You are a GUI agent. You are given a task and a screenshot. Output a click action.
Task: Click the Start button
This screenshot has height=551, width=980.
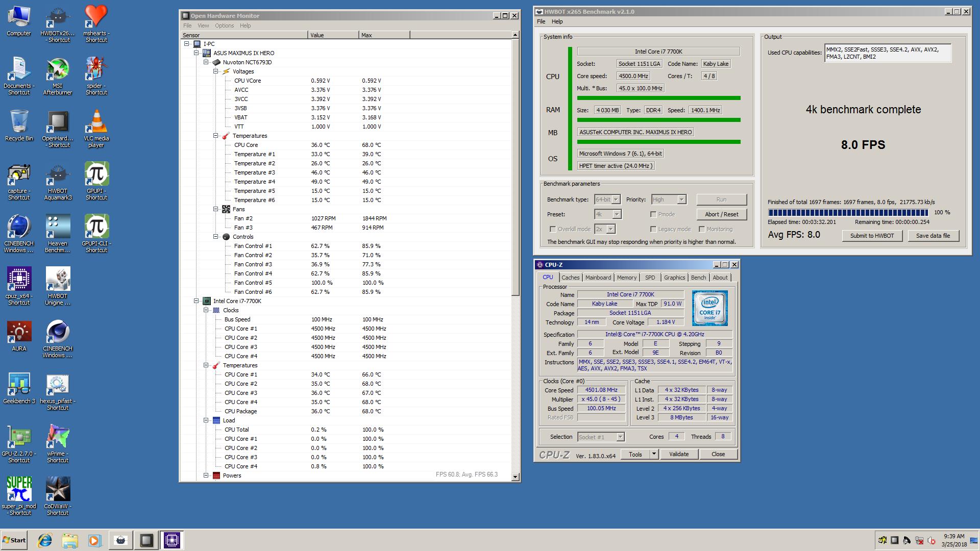click(14, 540)
